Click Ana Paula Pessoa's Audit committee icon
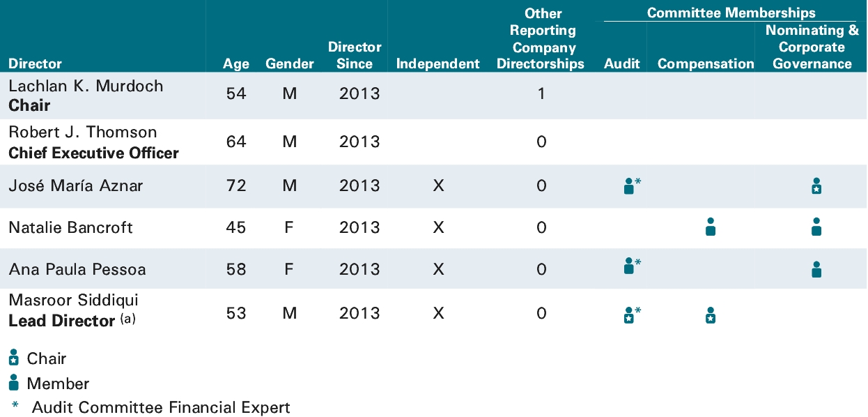This screenshot has height=417, width=868. click(x=629, y=266)
